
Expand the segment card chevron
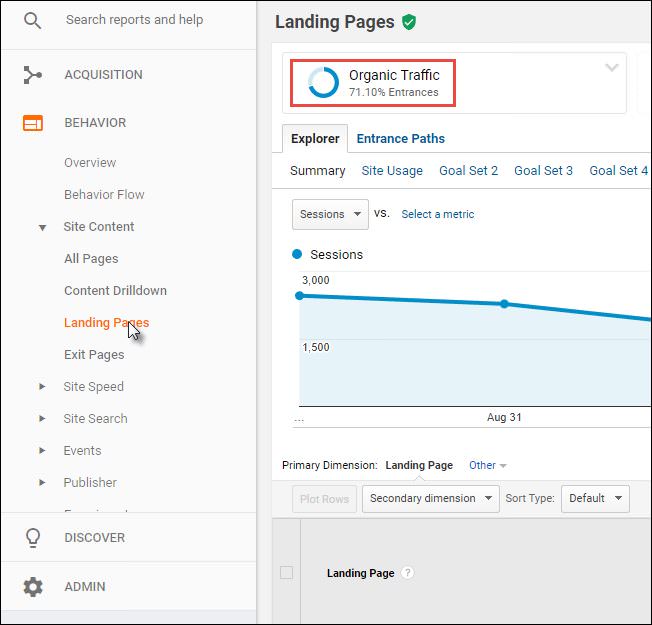611,68
